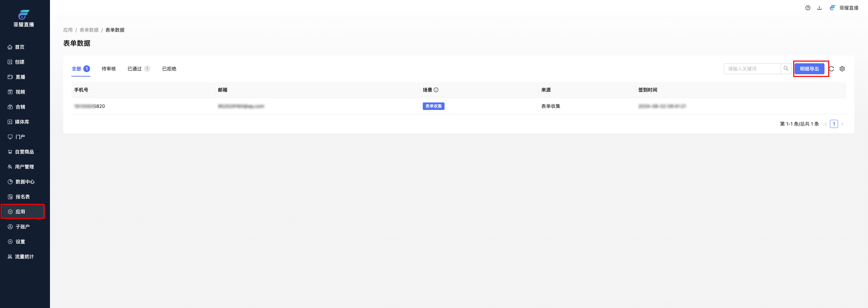Click the download icon in top bar
Image resolution: width=868 pixels, height=308 pixels.
point(819,8)
